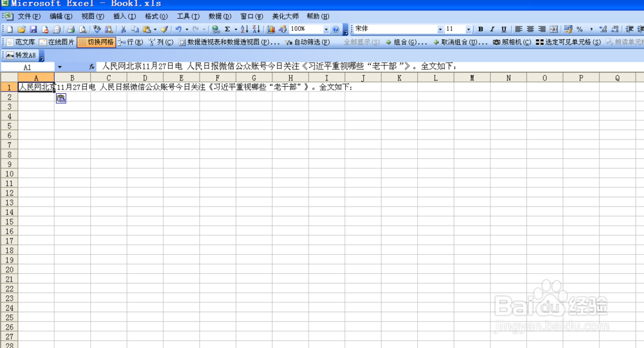Toggle bold formatting
Image resolution: width=644 pixels, height=348 pixels.
point(480,29)
